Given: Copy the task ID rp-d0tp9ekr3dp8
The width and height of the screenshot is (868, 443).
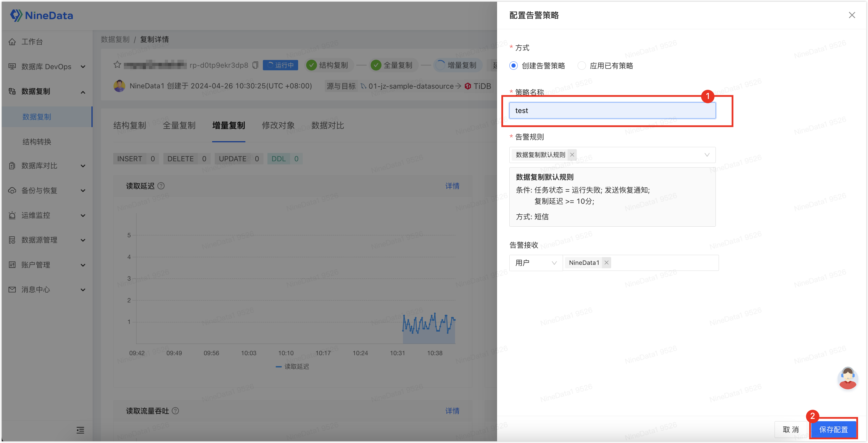Looking at the screenshot, I should tap(255, 65).
